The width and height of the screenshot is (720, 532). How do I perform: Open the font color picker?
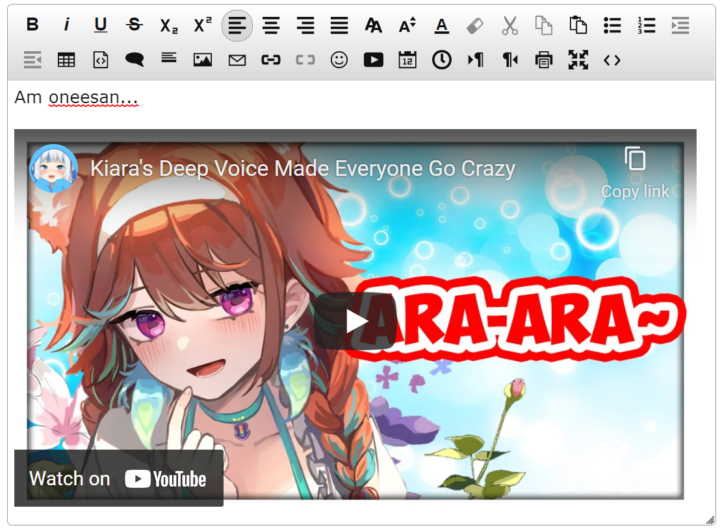point(442,25)
